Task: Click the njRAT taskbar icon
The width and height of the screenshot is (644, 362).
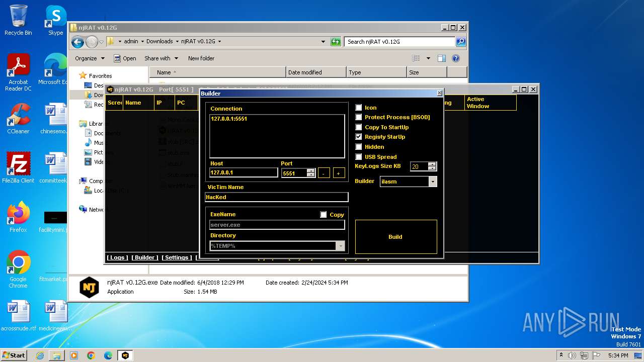Action: pos(125,355)
